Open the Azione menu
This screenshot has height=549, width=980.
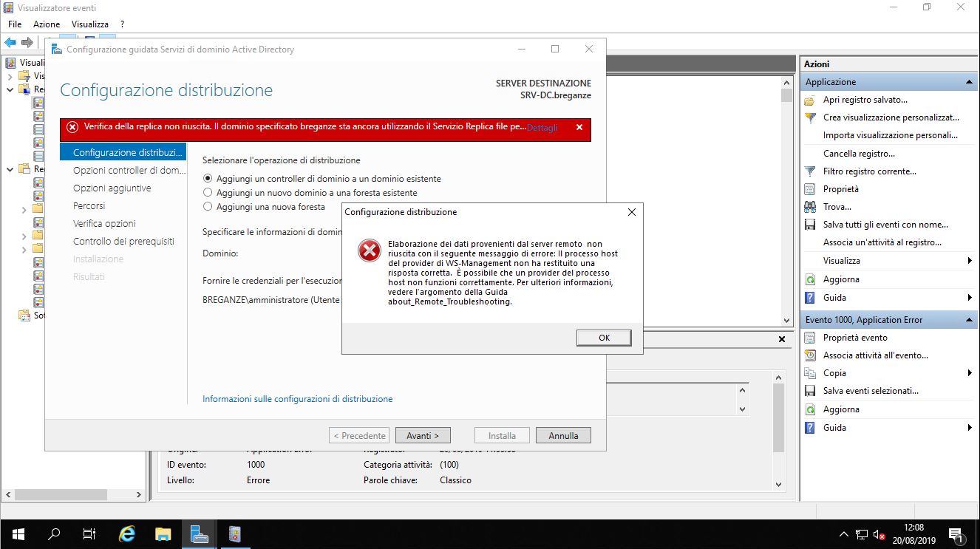point(47,24)
